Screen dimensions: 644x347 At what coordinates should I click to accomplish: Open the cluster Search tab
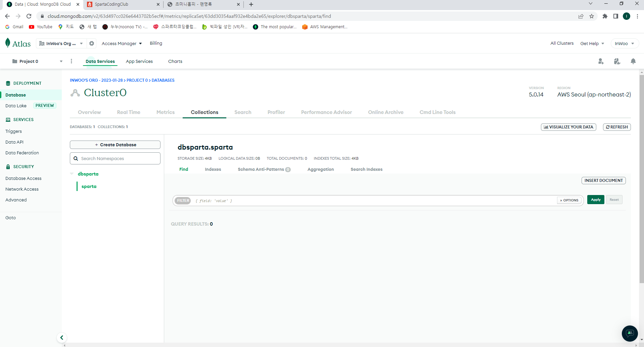tap(243, 112)
